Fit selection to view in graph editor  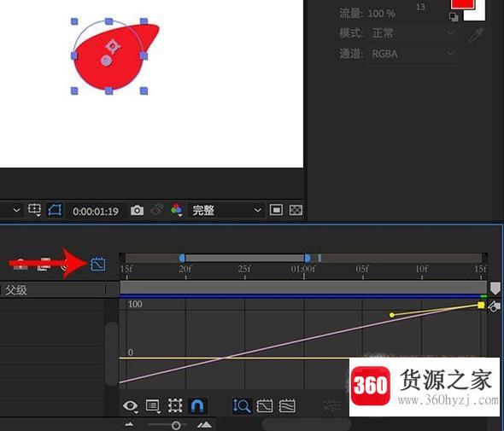[x=265, y=406]
